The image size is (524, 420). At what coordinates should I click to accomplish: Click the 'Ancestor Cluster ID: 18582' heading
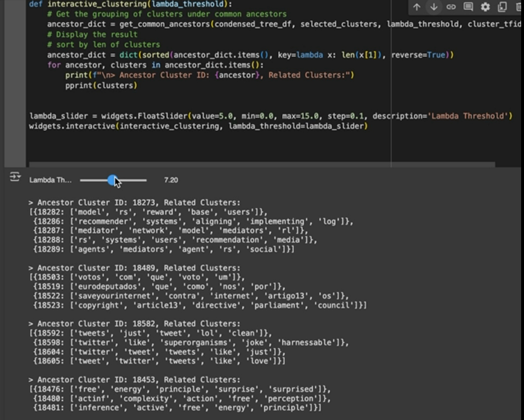[134, 324]
